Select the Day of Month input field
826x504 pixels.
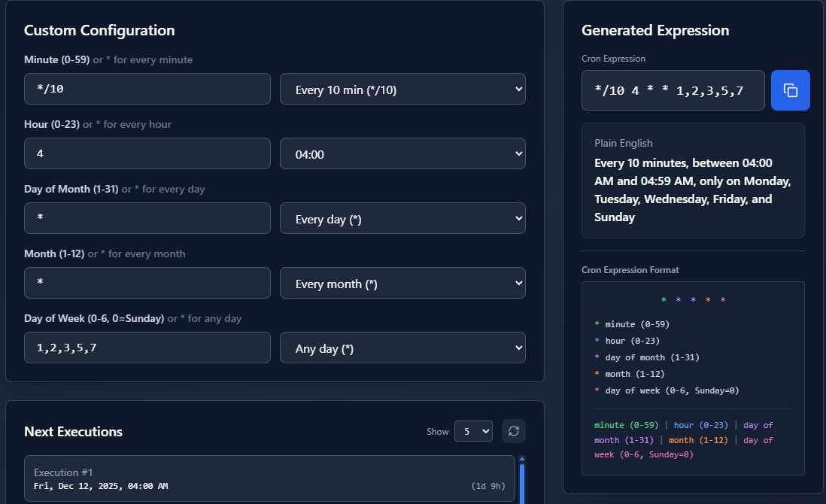point(147,218)
